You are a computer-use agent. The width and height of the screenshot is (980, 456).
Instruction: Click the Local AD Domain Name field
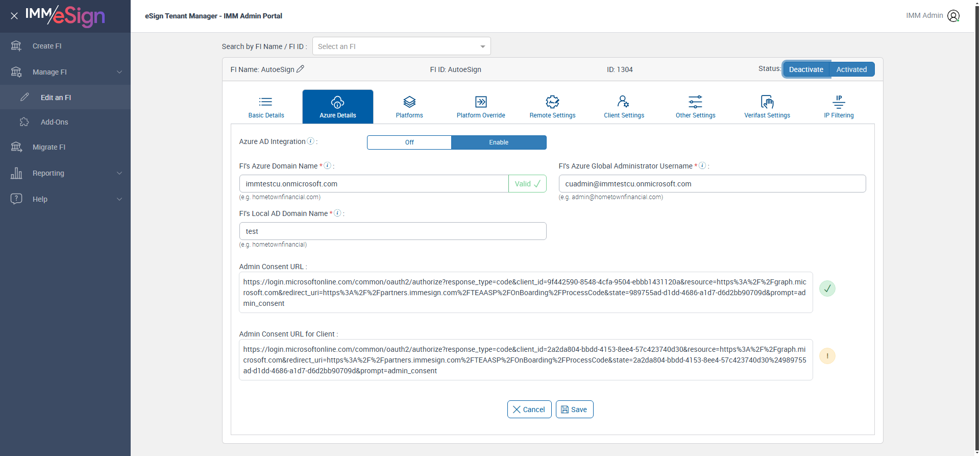tap(393, 231)
